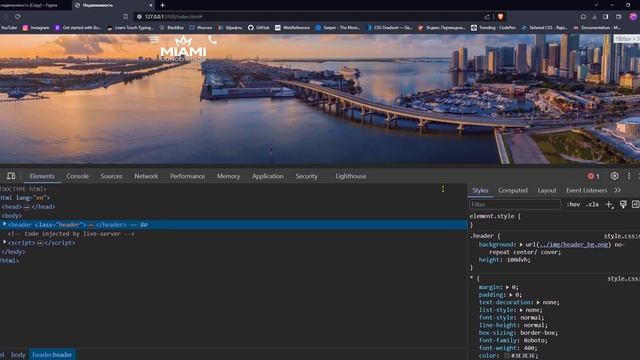Click the new style rule plus icon
The image size is (640, 360).
pyautogui.click(x=609, y=204)
